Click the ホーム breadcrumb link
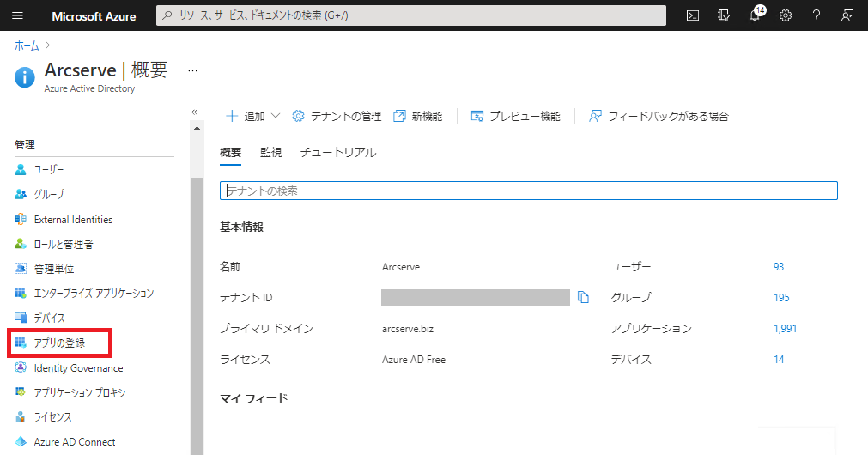The width and height of the screenshot is (868, 455). pos(27,46)
